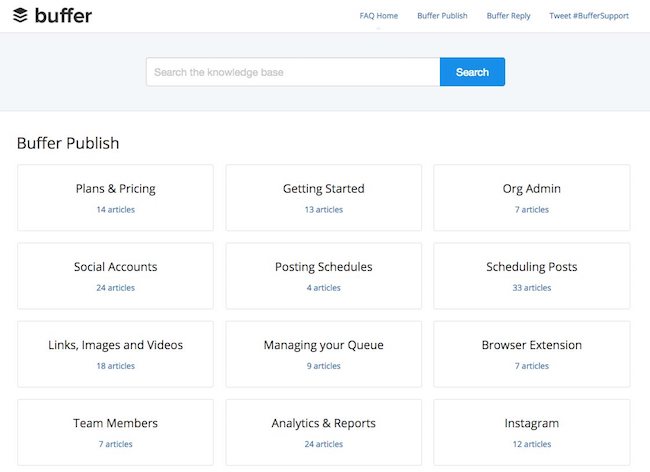The height and width of the screenshot is (472, 650).
Task: Open the Scheduling Posts category
Action: tap(531, 275)
